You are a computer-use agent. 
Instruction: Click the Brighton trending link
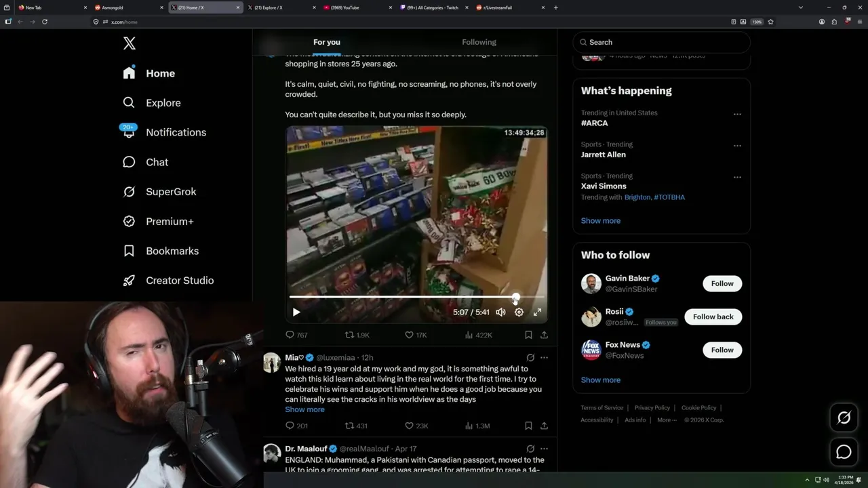(637, 197)
